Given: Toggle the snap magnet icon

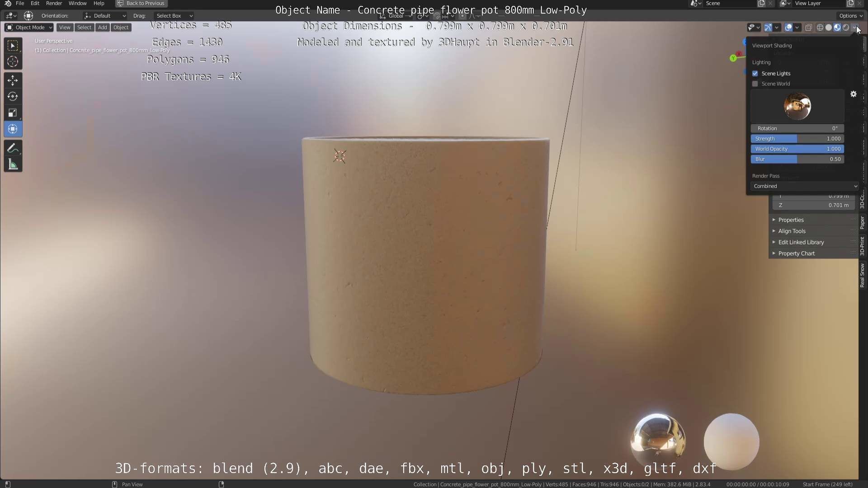Looking at the screenshot, I should pyautogui.click(x=437, y=16).
